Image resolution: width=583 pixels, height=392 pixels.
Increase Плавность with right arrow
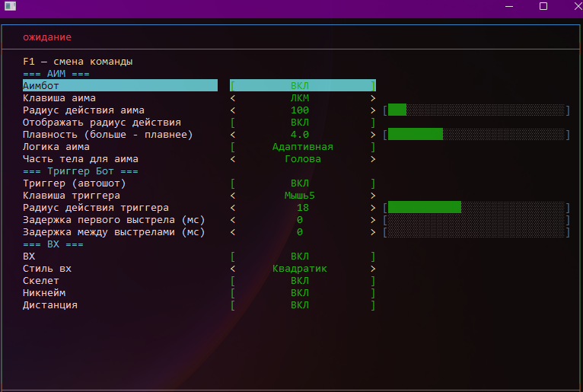373,135
